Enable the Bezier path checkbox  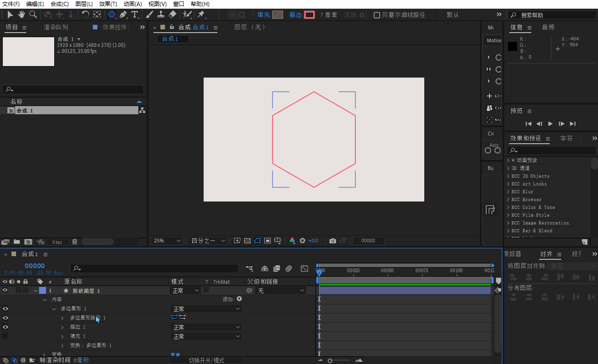coord(377,15)
